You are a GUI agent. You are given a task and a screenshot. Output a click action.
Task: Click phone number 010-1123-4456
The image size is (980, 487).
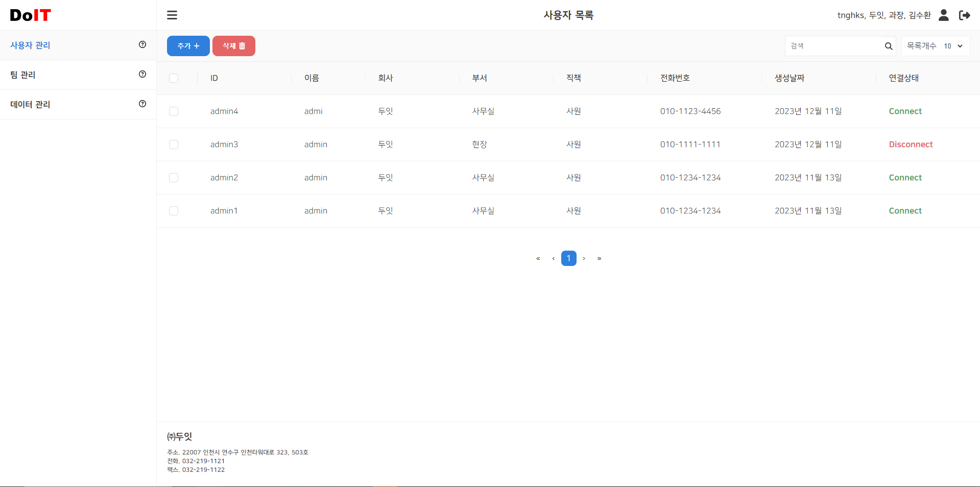coord(690,111)
